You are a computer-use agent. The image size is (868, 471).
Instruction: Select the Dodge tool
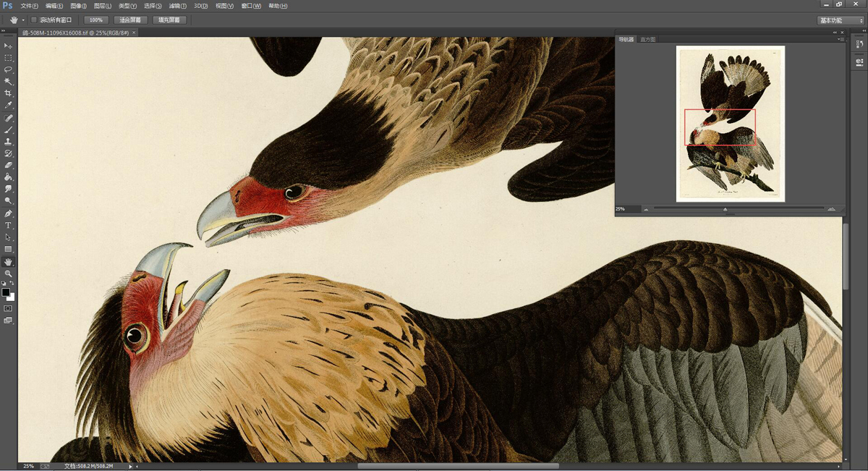[x=9, y=200]
